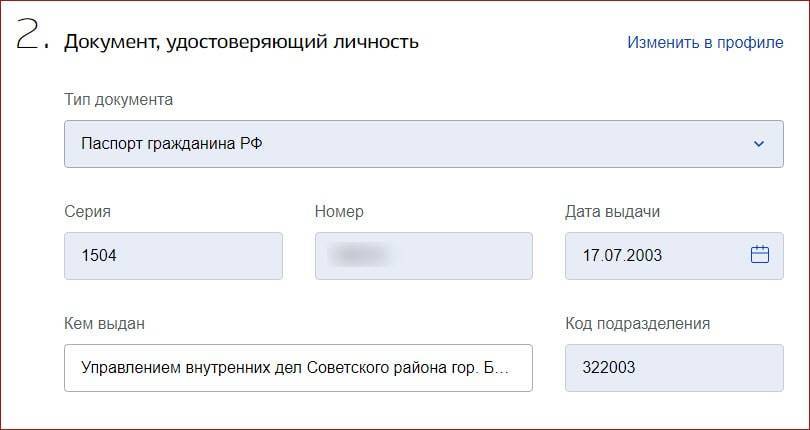
Task: Expand the document type chevron arrow
Action: (x=759, y=144)
